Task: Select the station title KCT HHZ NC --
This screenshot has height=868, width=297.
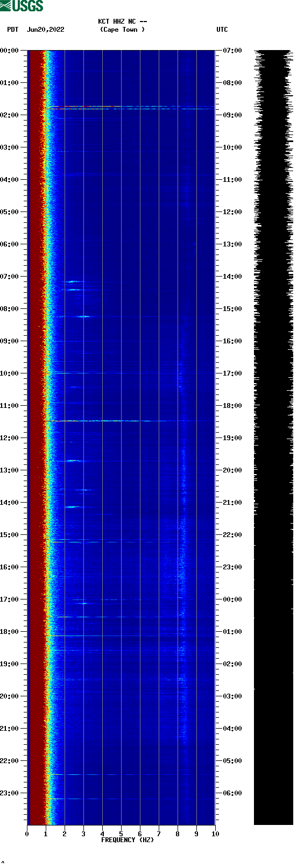Action: (x=123, y=22)
